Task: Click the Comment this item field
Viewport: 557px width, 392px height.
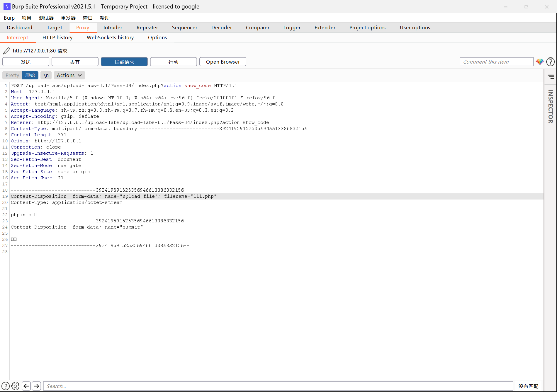Action: click(x=496, y=62)
